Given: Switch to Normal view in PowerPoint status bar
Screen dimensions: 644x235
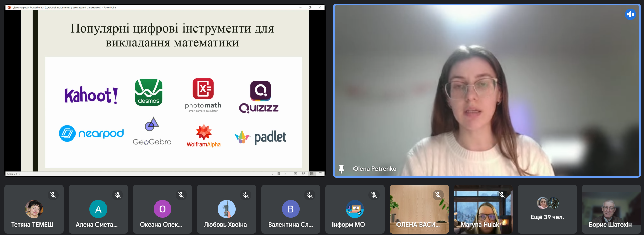Looking at the screenshot, I should pos(295,174).
